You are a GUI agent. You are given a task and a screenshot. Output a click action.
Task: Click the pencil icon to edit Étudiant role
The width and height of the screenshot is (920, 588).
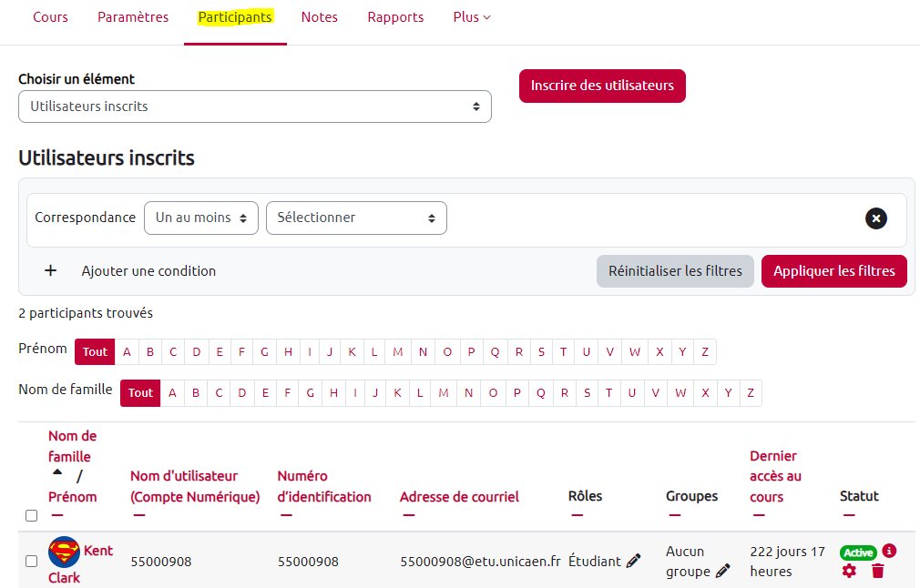[x=634, y=561]
